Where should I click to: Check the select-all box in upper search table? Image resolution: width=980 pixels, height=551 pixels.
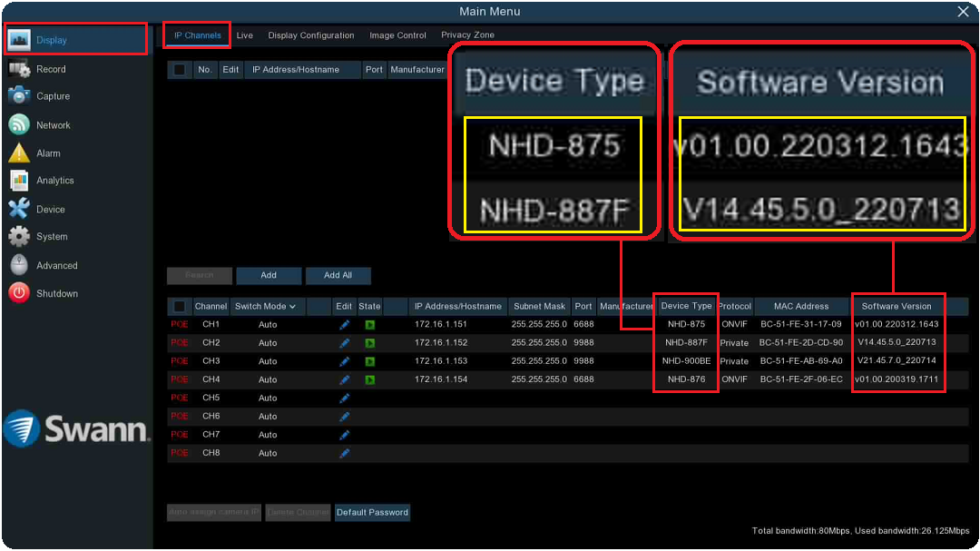[x=180, y=70]
